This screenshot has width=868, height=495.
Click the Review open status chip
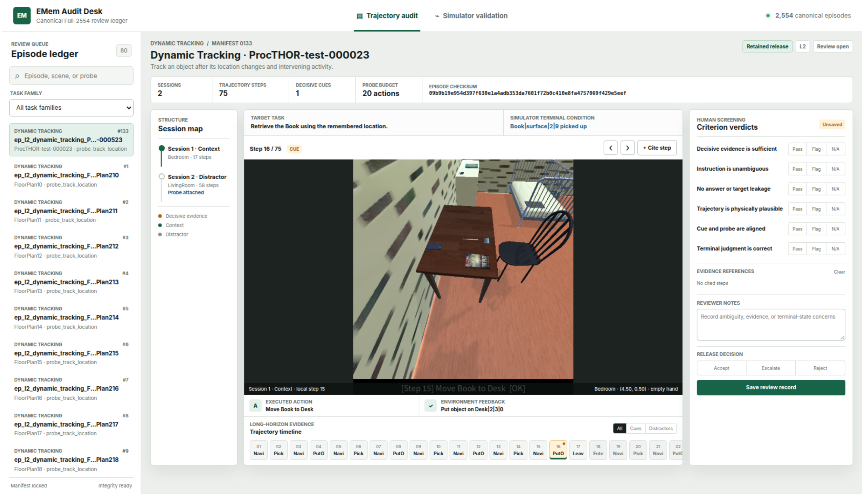[x=832, y=46]
